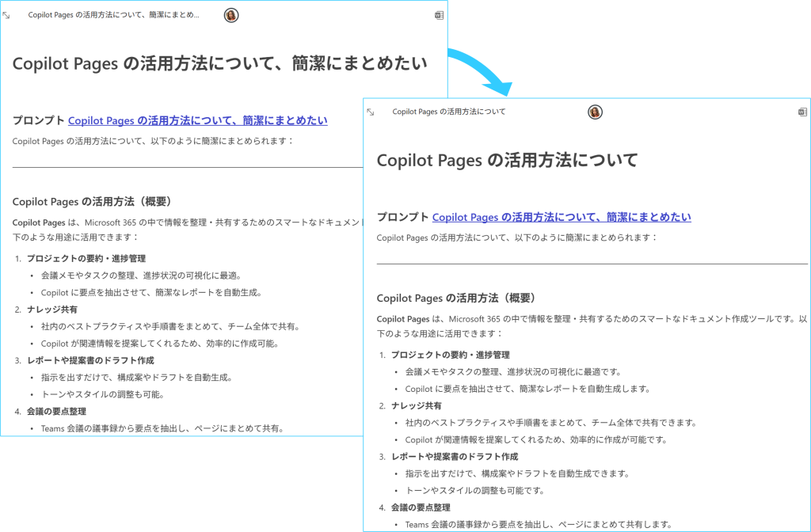Click the bullet ending '自動生成します。' about reports
The width and height of the screenshot is (811, 532).
coord(527,389)
